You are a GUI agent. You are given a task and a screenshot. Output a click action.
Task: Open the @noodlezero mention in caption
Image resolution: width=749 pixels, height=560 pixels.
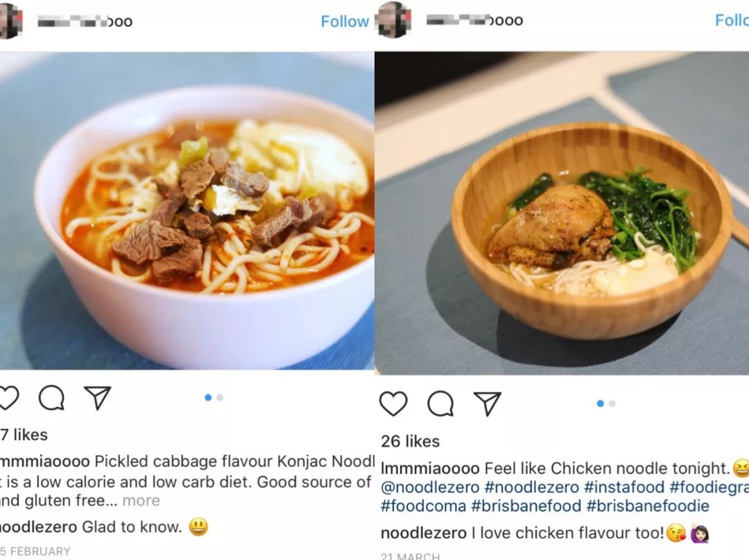pos(430,487)
